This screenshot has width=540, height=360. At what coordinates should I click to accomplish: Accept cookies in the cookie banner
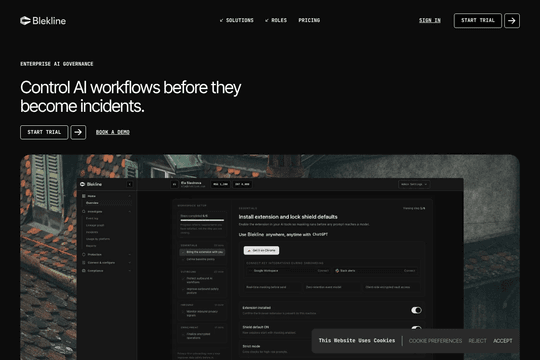click(x=502, y=341)
